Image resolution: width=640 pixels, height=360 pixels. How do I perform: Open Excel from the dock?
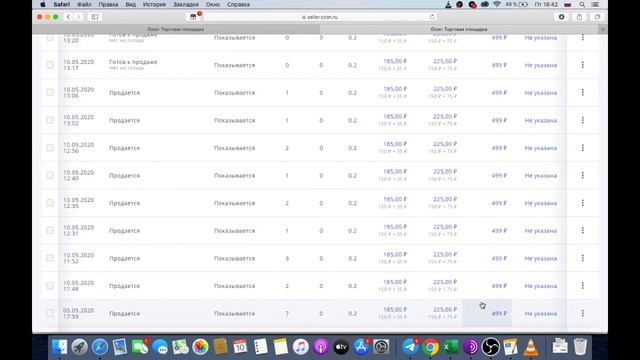coord(450,347)
